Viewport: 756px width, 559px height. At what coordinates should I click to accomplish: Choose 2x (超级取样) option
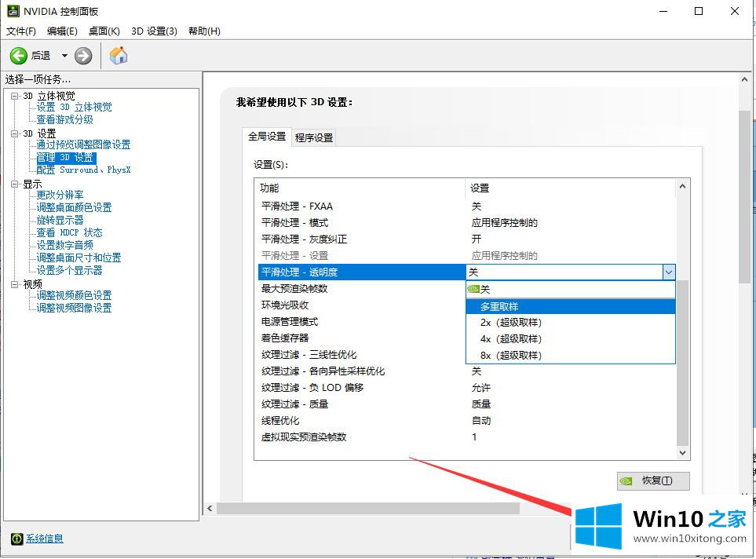click(x=571, y=323)
